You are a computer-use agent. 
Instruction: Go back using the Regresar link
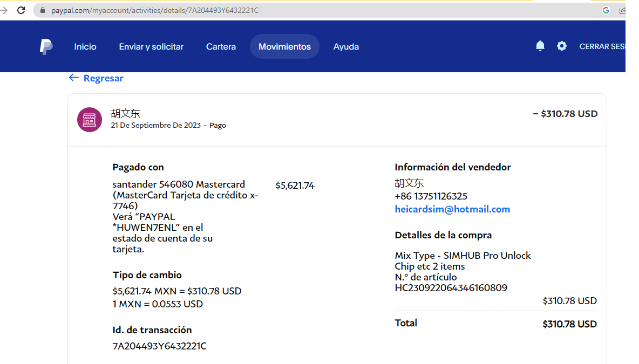tap(96, 78)
